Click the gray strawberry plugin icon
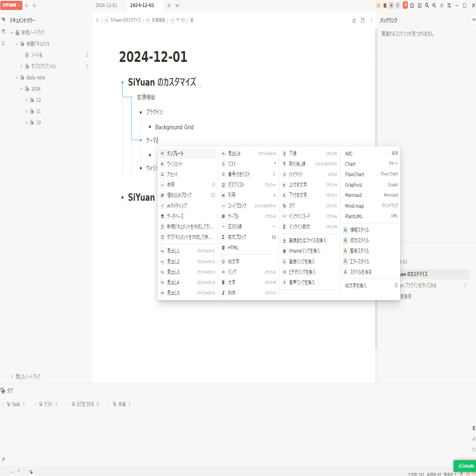 (398, 5)
